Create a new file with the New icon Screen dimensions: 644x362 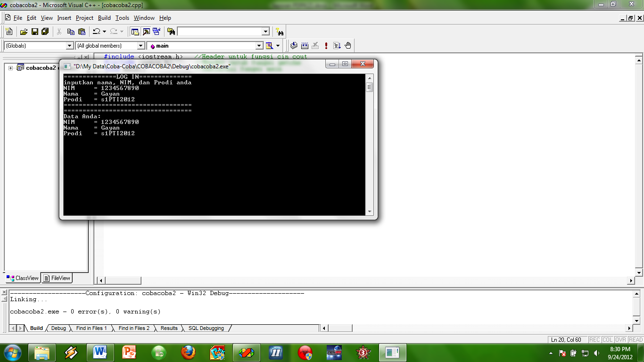click(x=8, y=31)
